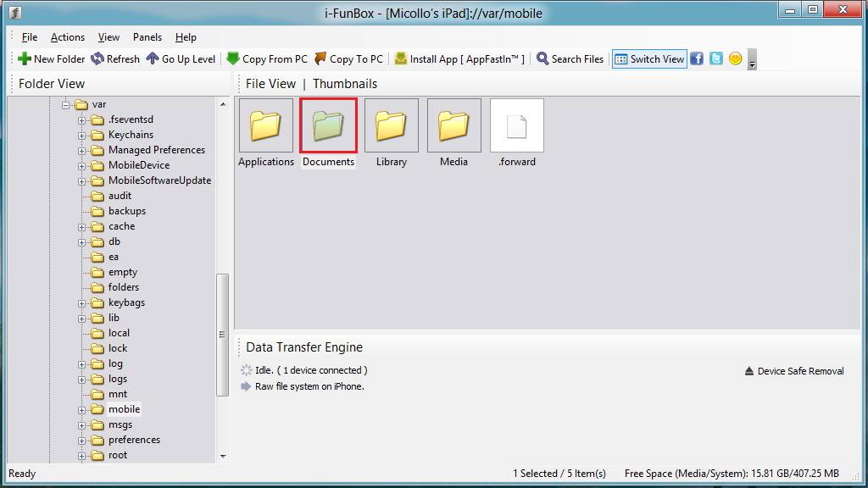Select lock folder in tree
Screen dimensions: 868x488
117,348
